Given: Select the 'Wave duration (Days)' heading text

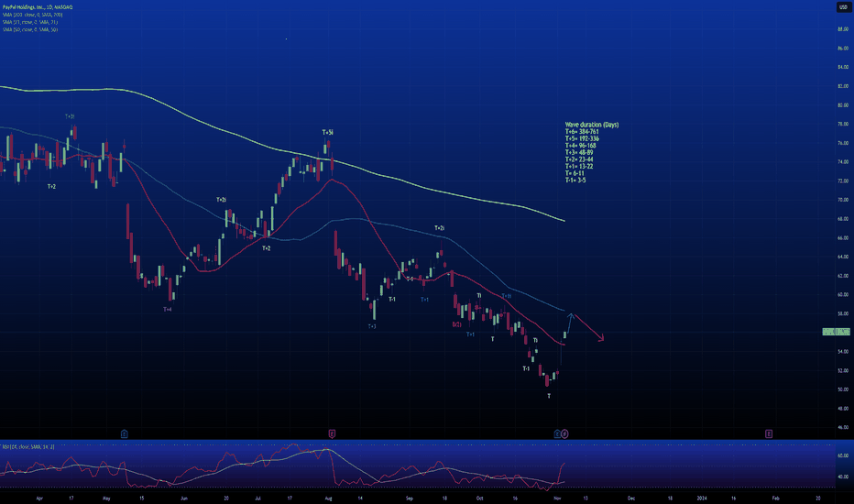Looking at the screenshot, I should point(592,125).
